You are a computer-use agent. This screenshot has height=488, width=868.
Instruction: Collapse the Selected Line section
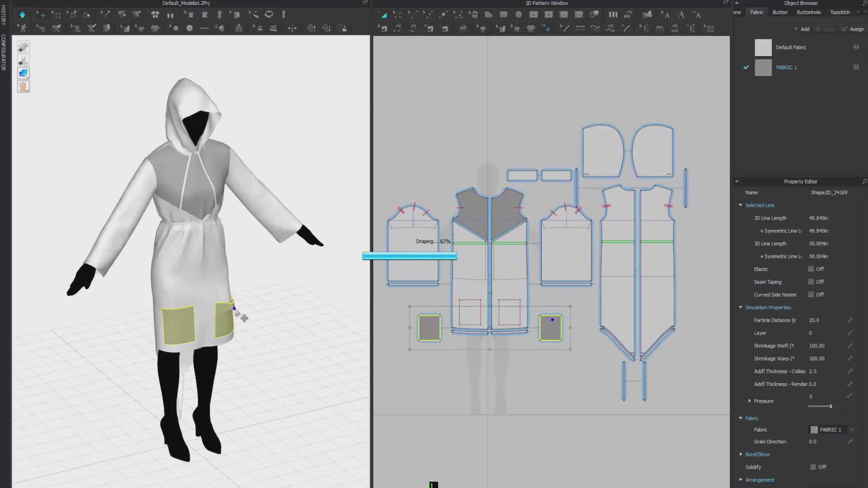[741, 205]
